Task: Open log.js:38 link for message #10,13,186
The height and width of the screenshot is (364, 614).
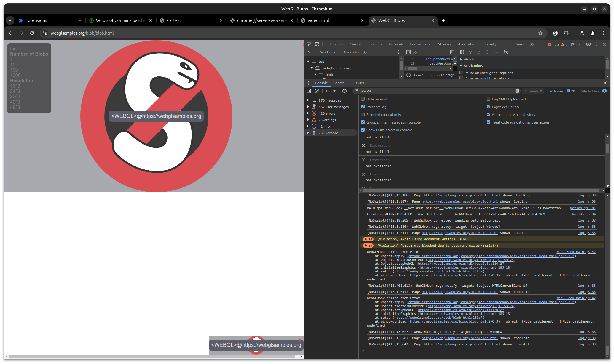Action: (x=587, y=195)
